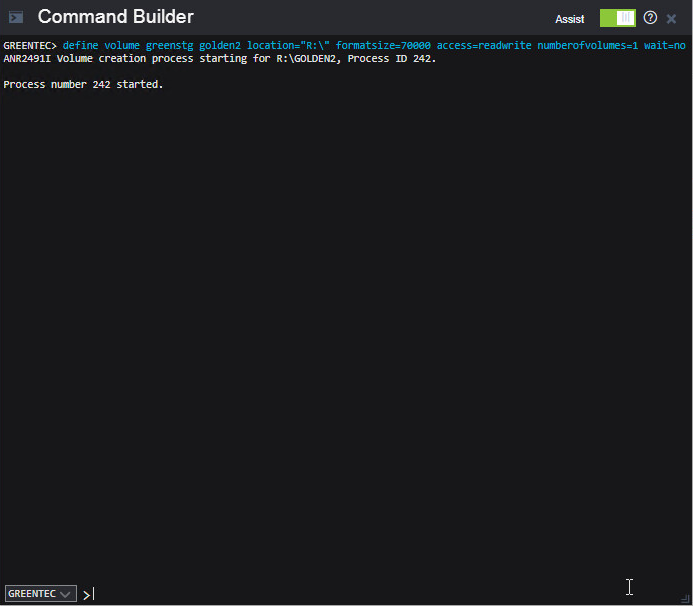Click the Command Builder terminal icon
This screenshot has width=693, height=606.
(16, 17)
